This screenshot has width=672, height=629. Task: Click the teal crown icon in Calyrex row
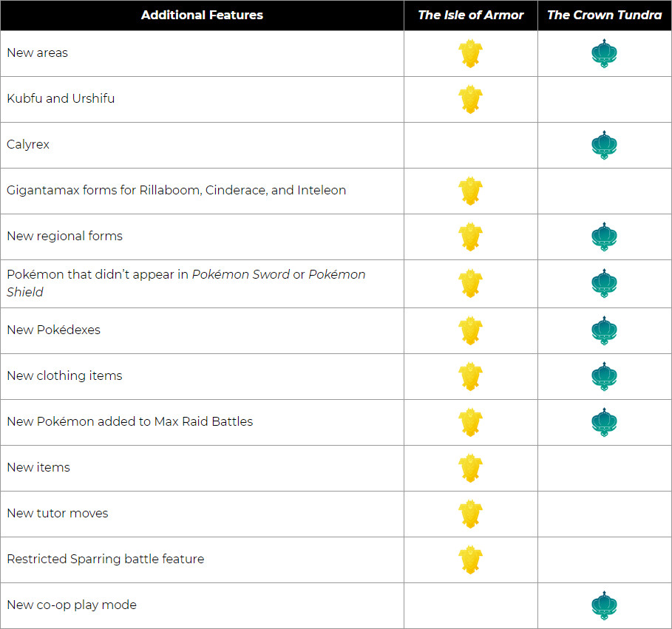[x=604, y=145]
